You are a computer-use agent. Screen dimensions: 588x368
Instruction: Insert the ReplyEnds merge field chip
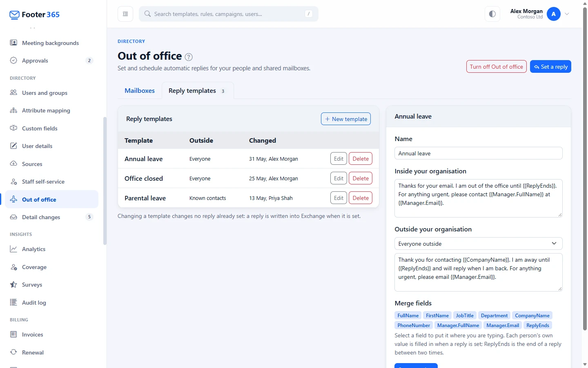tap(537, 325)
